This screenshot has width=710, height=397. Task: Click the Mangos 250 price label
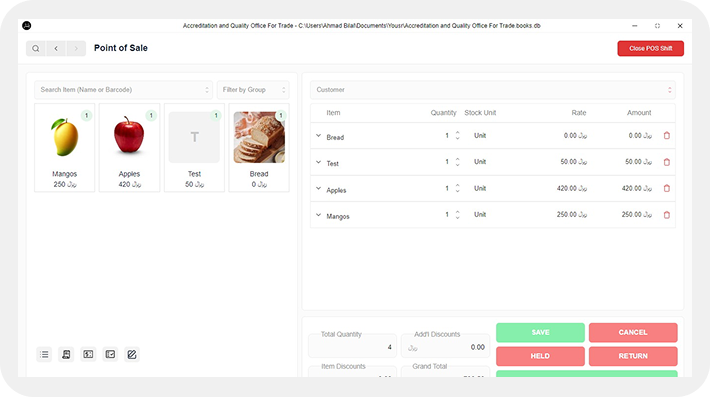pos(65,184)
